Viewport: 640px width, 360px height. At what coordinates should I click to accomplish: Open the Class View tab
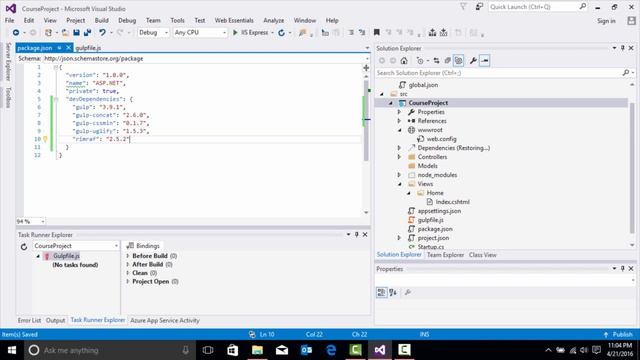(x=482, y=255)
